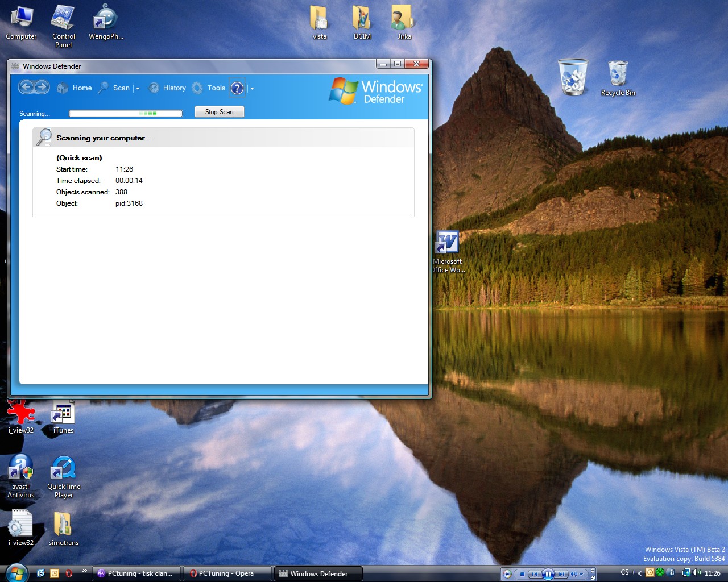Image resolution: width=728 pixels, height=582 pixels.
Task: Click the object value pid:3168
Action: (x=129, y=203)
